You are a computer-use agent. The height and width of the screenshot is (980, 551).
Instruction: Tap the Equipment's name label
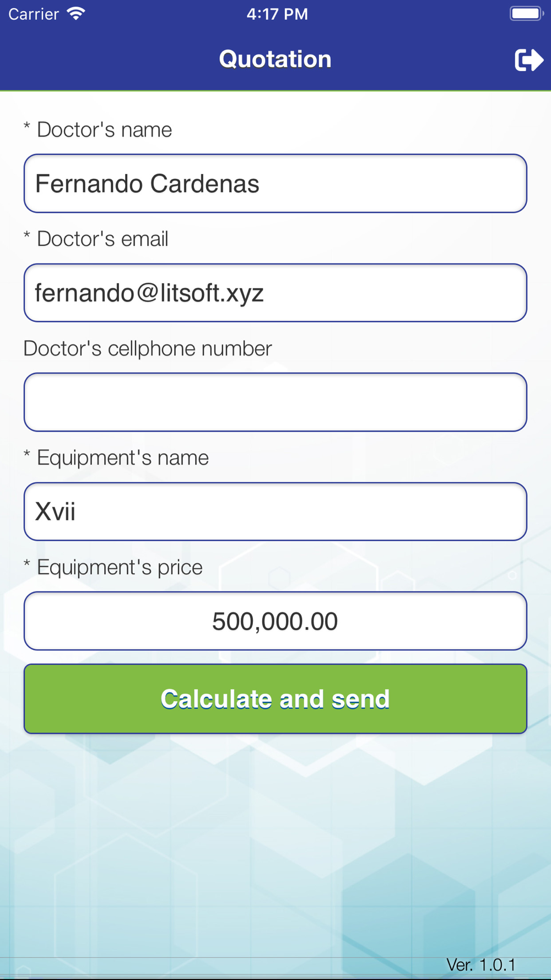[x=122, y=458]
